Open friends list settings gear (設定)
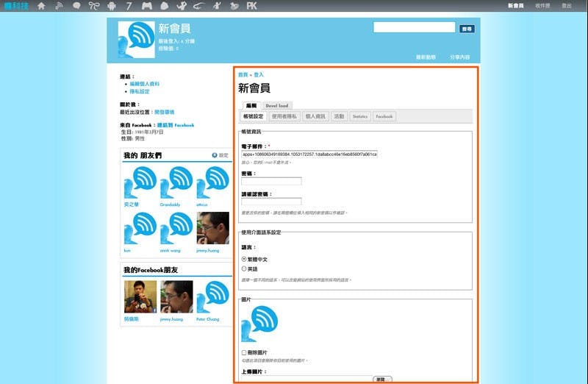 point(220,155)
